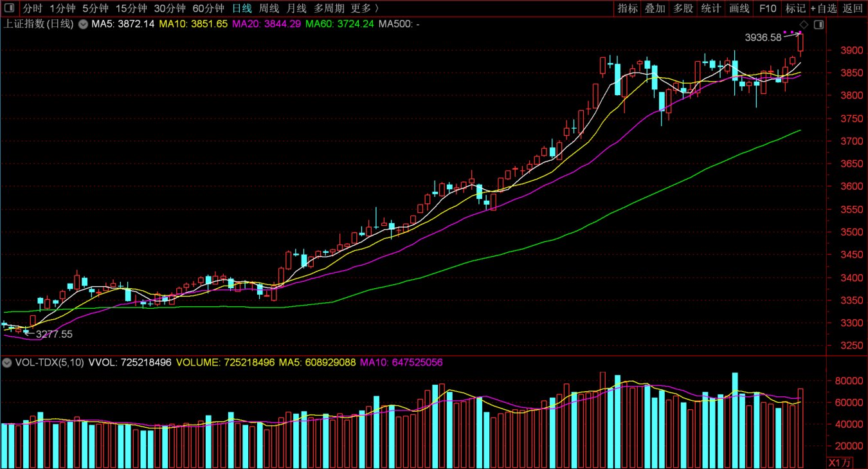Switch to the 分时 intraday view
868x469 pixels.
(33, 8)
